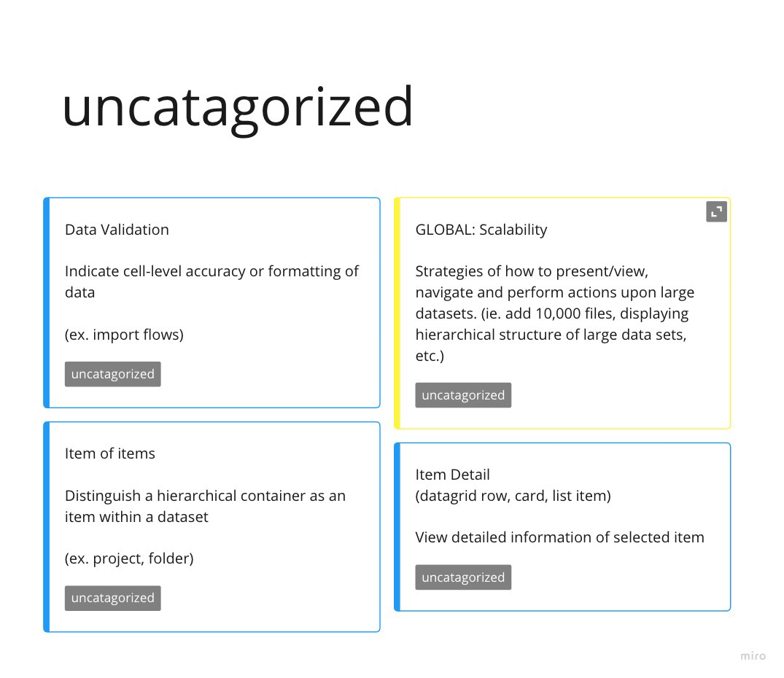The image size is (784, 678).
Task: Click the '(ex. project, folder)' text
Action: [130, 558]
